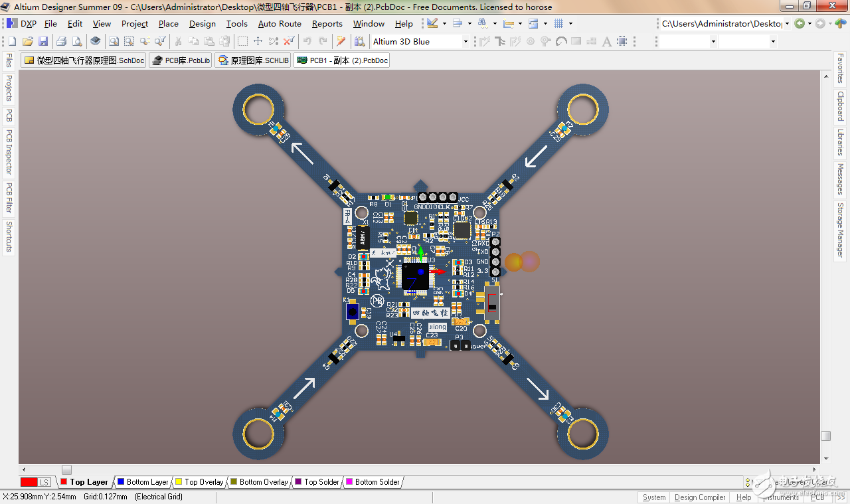The width and height of the screenshot is (850, 504).
Task: Open the Grids dropdown arrow
Action: tap(570, 23)
